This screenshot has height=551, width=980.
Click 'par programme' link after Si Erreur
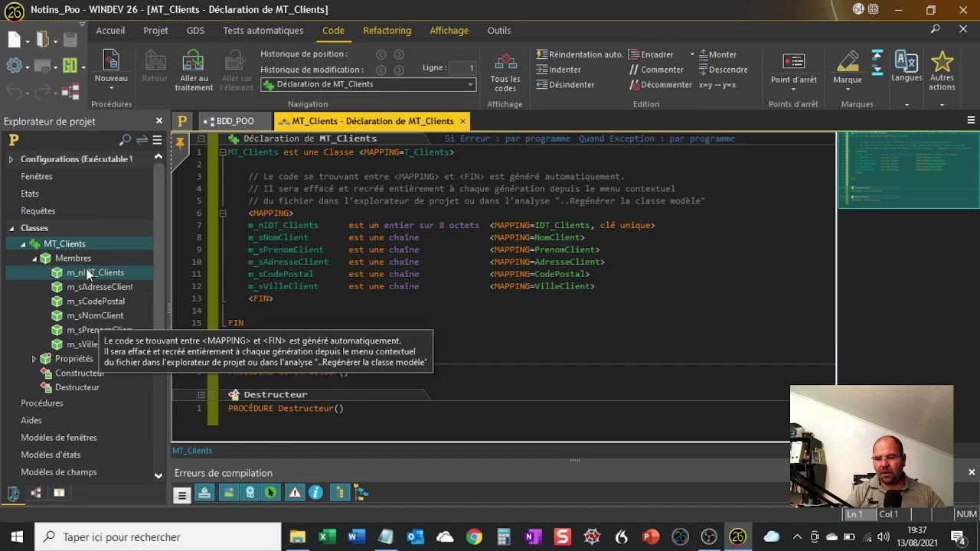click(x=539, y=139)
